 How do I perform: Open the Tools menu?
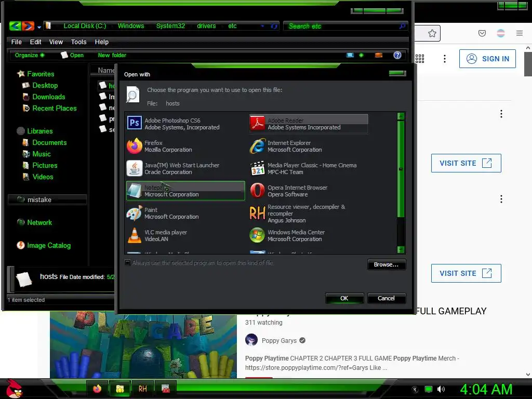(x=79, y=42)
